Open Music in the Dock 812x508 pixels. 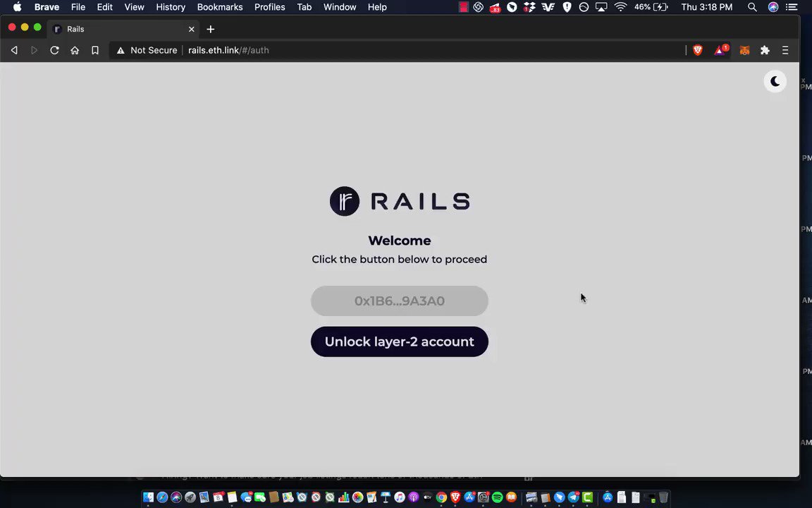[x=399, y=497]
